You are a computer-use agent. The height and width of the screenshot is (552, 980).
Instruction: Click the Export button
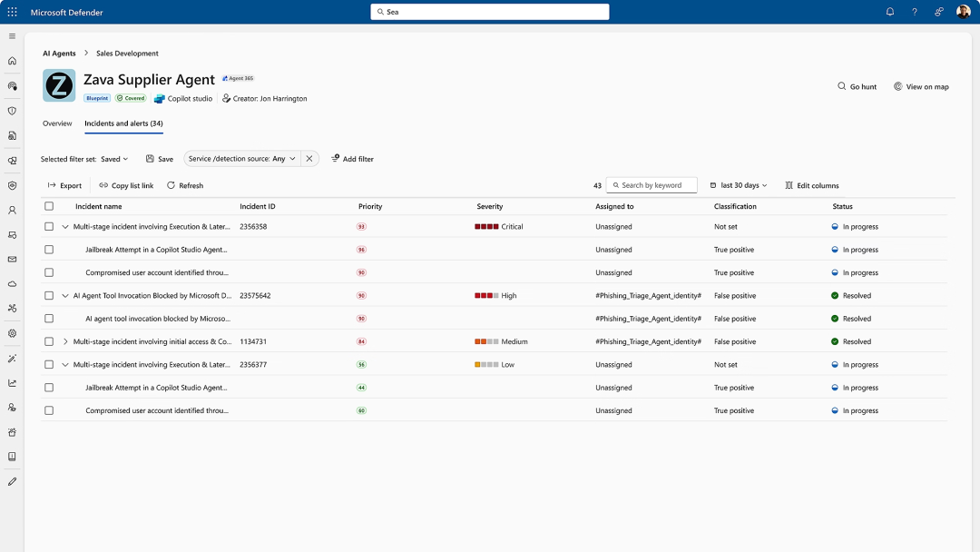coord(64,185)
